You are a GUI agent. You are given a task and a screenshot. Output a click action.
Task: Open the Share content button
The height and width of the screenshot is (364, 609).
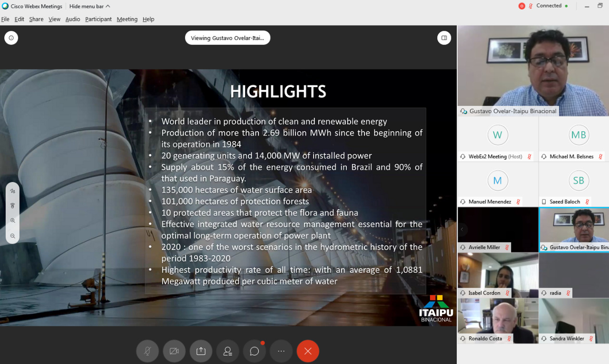(x=201, y=351)
